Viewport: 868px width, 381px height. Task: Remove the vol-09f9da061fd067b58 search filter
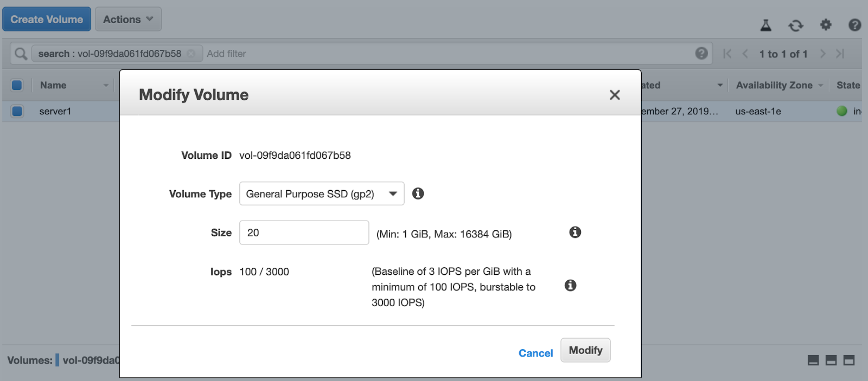(x=191, y=53)
